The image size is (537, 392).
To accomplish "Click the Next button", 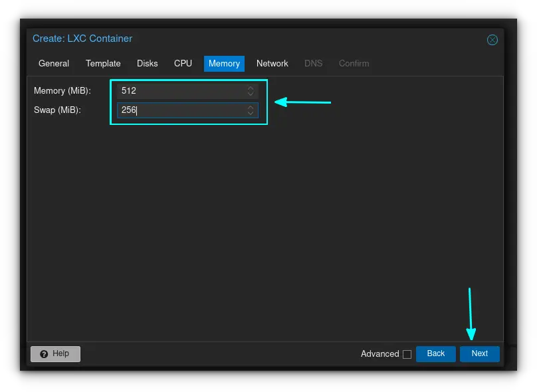I will 479,353.
